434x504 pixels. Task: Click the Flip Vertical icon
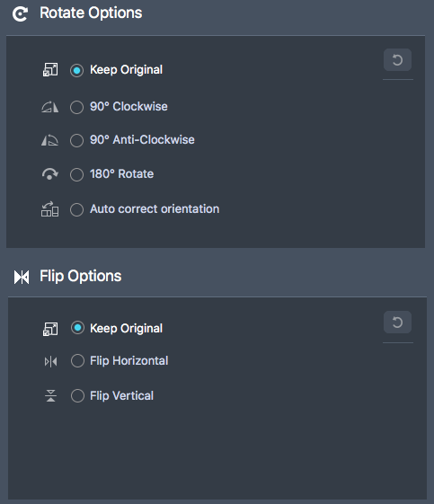coord(51,395)
